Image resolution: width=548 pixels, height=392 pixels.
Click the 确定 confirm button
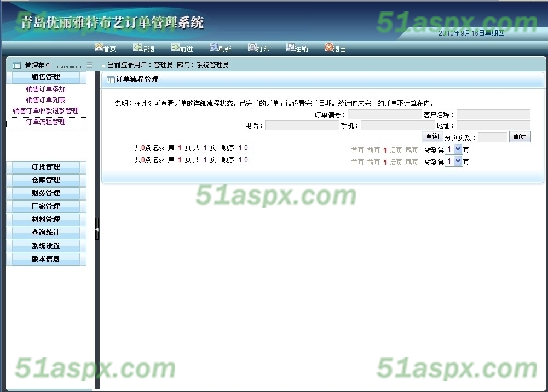(520, 136)
